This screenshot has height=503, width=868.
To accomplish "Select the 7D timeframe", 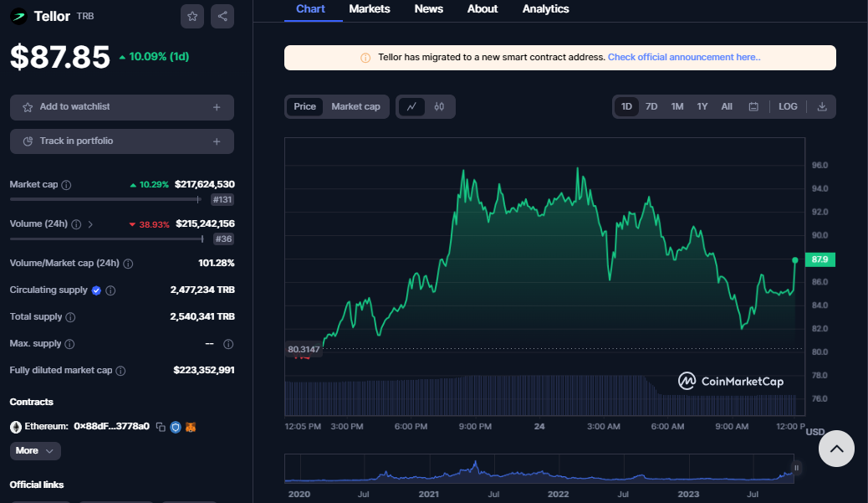I will [651, 106].
